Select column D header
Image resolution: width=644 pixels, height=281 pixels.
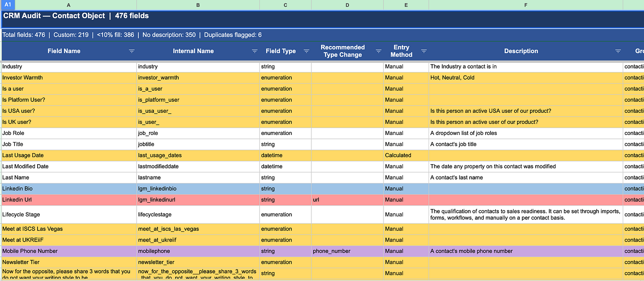click(347, 5)
